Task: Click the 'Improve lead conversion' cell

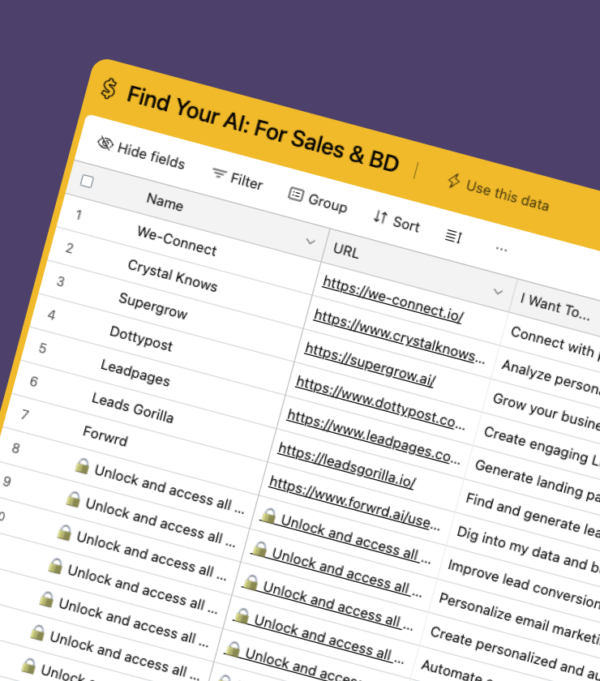Action: tap(524, 583)
